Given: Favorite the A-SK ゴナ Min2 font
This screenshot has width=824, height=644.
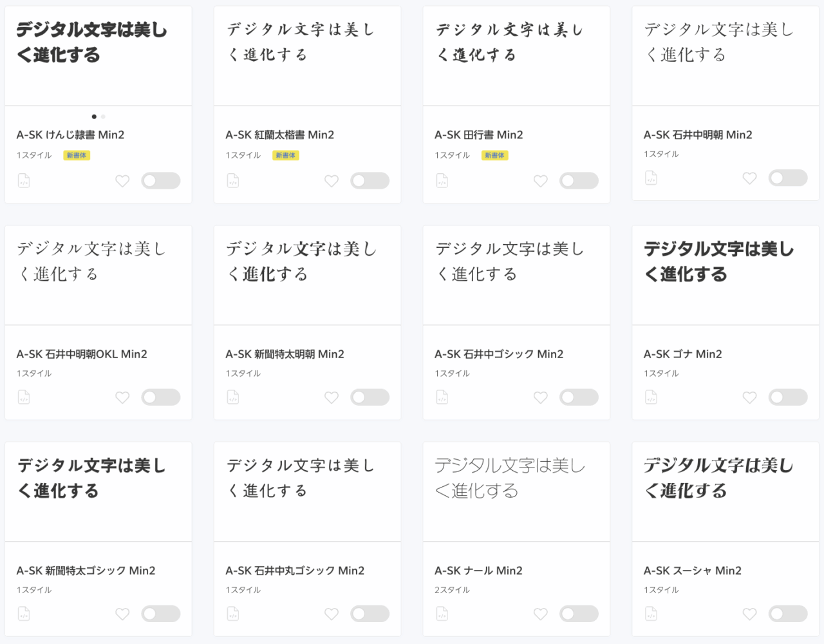Looking at the screenshot, I should point(749,397).
